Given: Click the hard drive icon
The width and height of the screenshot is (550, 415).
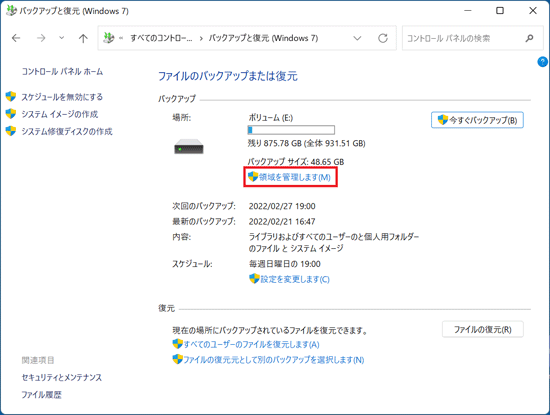Looking at the screenshot, I should [189, 147].
